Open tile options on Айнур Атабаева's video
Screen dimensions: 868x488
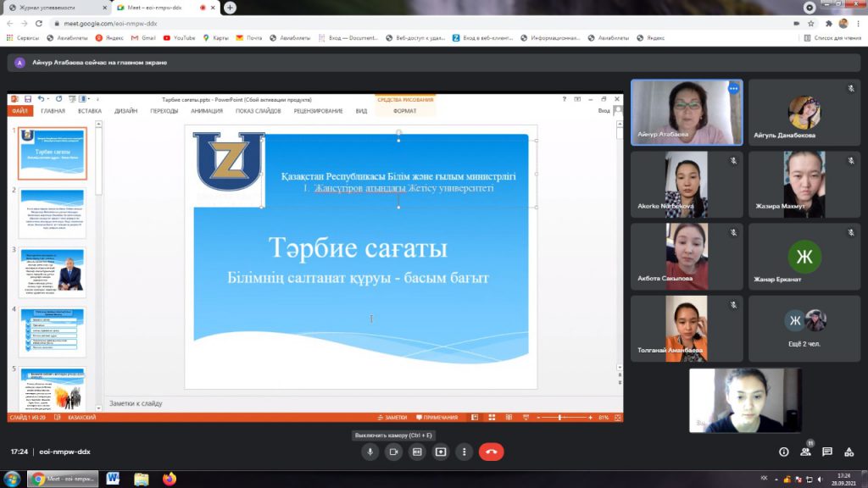tap(733, 88)
